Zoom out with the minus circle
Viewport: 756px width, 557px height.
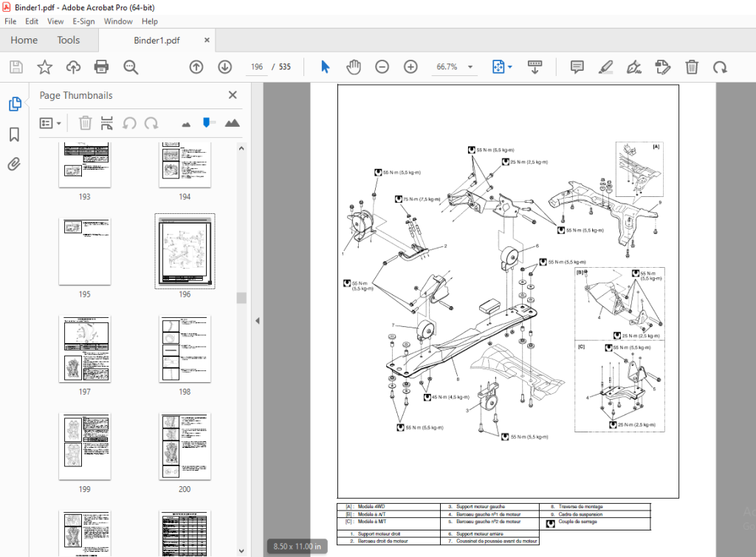(x=382, y=67)
